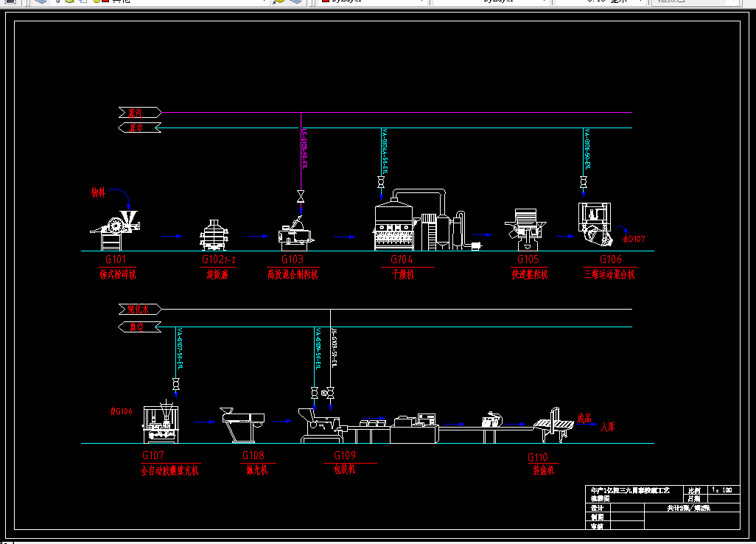Select the VA-G106-50-E1L pipe label
Image resolution: width=756 pixels, height=544 pixels.
click(587, 149)
